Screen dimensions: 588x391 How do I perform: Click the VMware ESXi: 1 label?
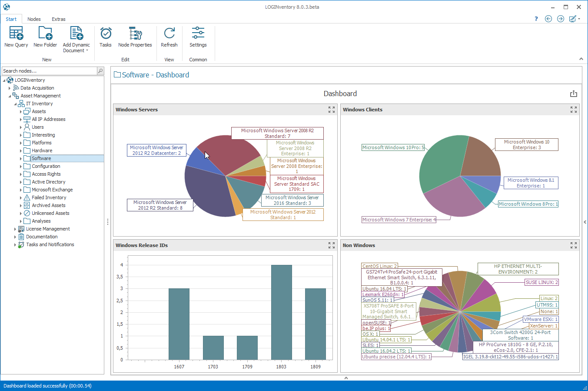point(541,319)
